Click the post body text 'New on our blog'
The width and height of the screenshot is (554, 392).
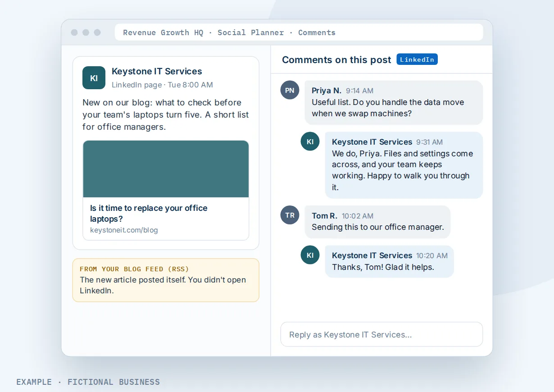point(166,114)
